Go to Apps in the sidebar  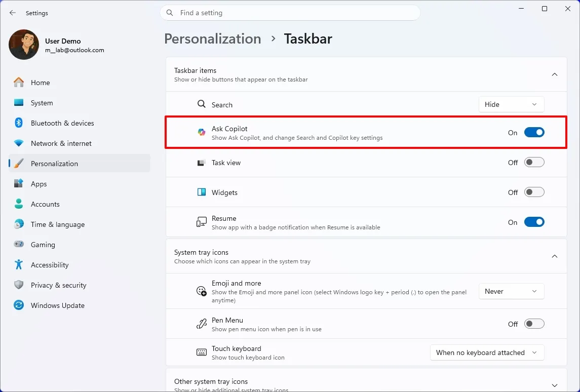[79, 184]
